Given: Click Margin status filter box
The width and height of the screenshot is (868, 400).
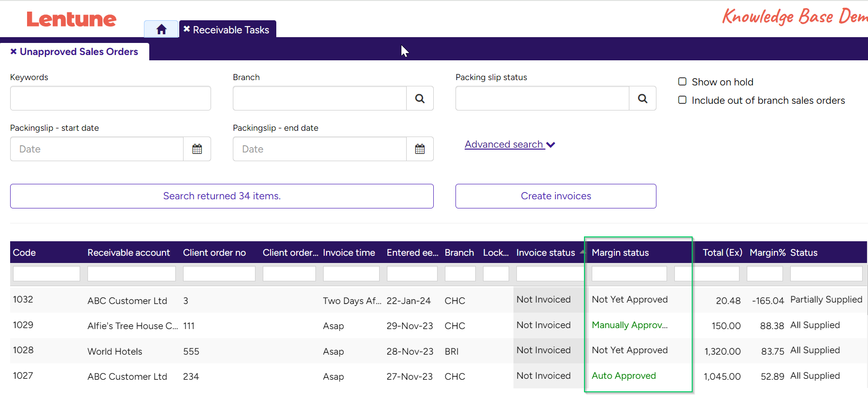Looking at the screenshot, I should click(x=629, y=274).
